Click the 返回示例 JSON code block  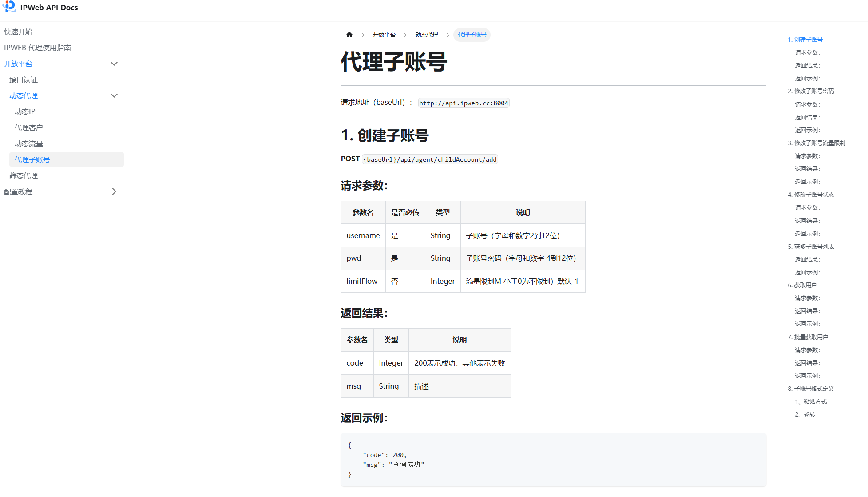click(553, 460)
